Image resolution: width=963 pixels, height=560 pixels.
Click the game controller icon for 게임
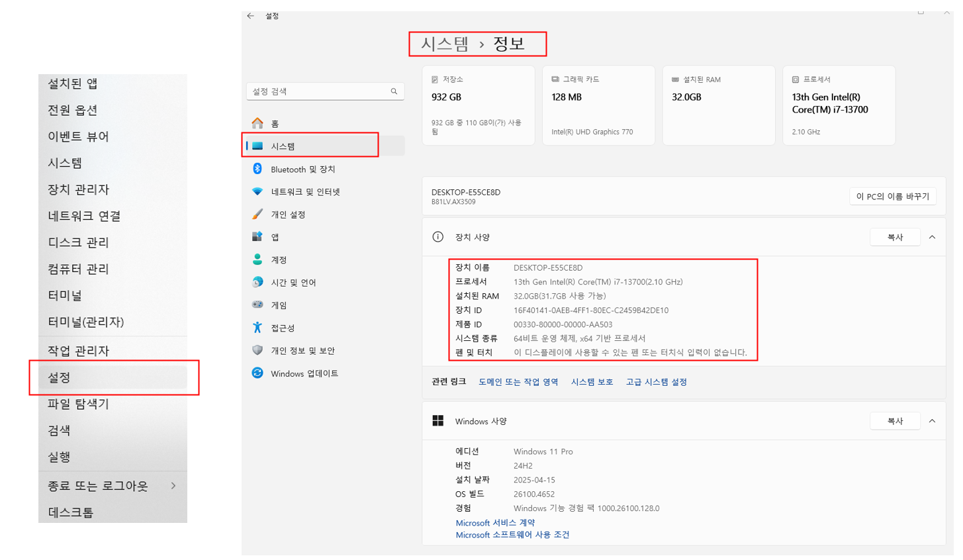click(257, 304)
